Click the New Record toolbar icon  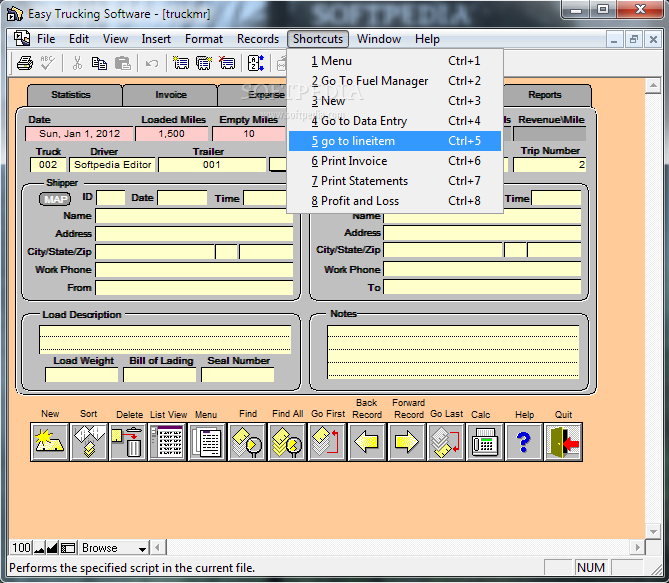click(x=181, y=63)
